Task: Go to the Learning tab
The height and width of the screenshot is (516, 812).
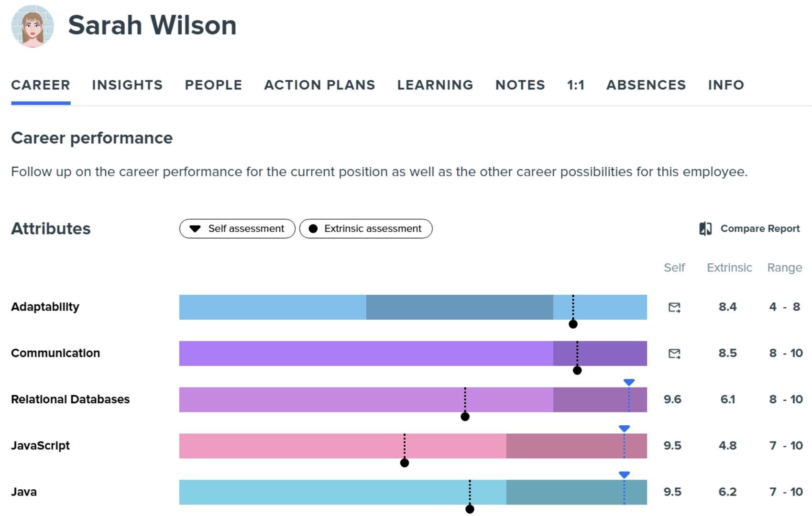Action: click(434, 85)
